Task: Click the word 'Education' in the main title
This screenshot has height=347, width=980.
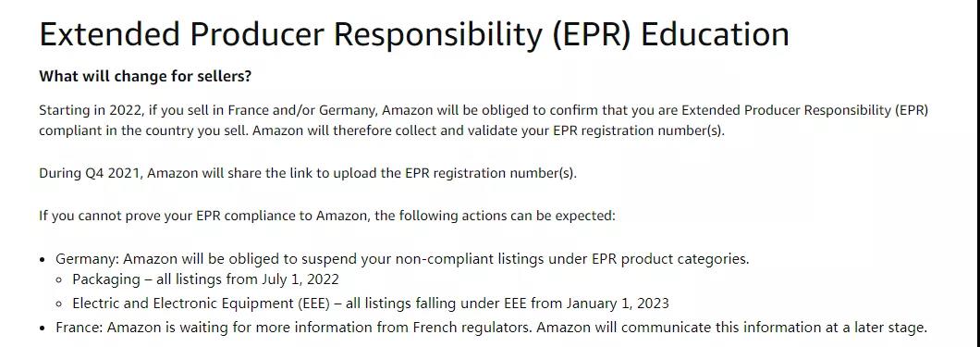Action: point(715,34)
